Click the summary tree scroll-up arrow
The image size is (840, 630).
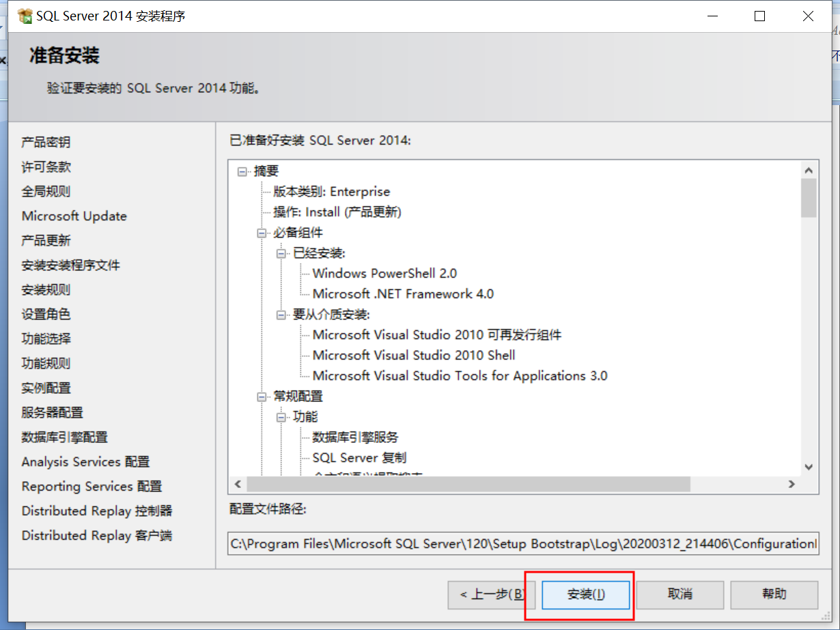coord(809,170)
